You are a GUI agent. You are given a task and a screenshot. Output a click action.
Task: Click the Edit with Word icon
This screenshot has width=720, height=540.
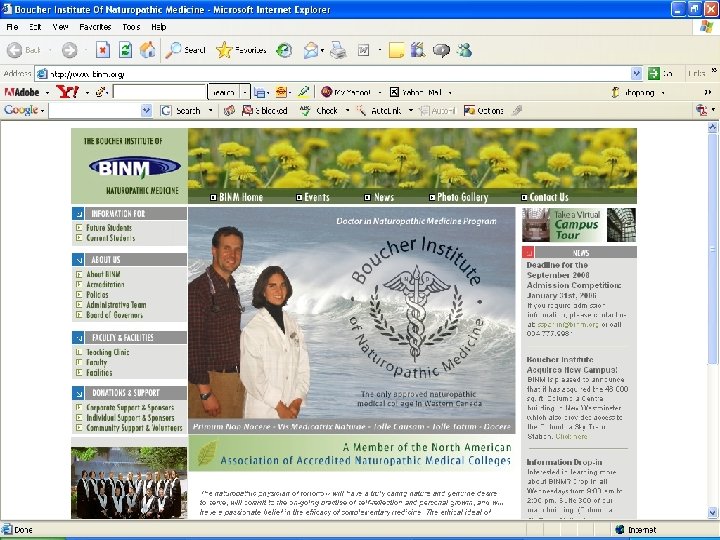364,50
